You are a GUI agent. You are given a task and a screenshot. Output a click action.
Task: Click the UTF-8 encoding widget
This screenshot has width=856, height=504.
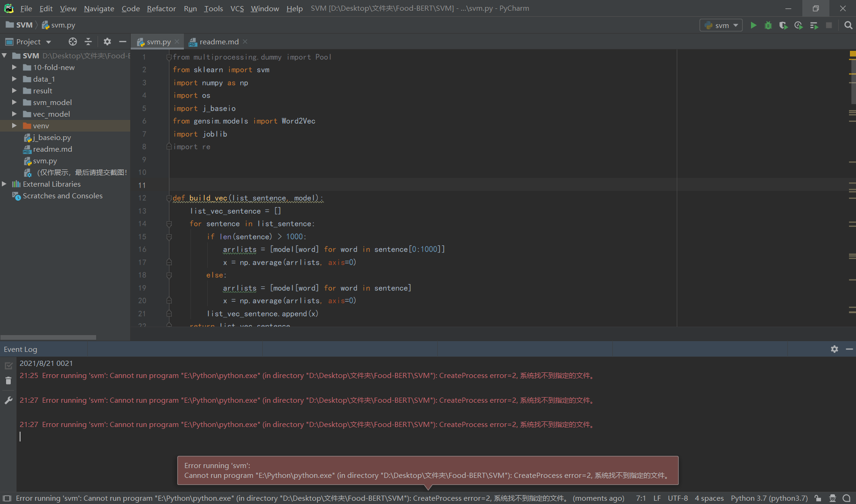[x=678, y=498]
